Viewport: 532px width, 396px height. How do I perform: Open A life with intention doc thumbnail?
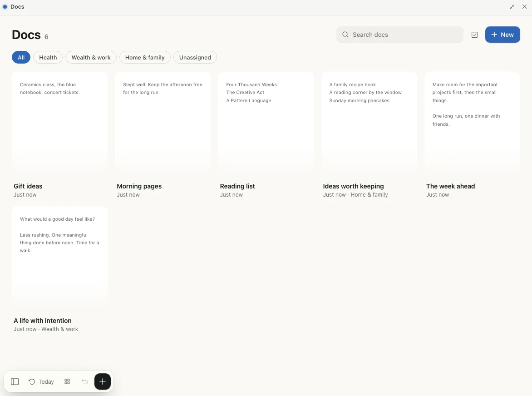60,257
